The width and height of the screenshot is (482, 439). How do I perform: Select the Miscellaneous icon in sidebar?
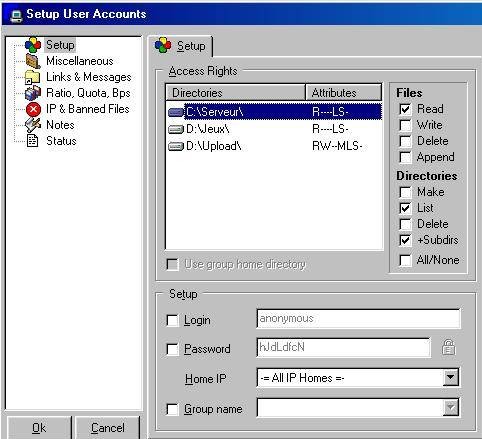(x=33, y=61)
